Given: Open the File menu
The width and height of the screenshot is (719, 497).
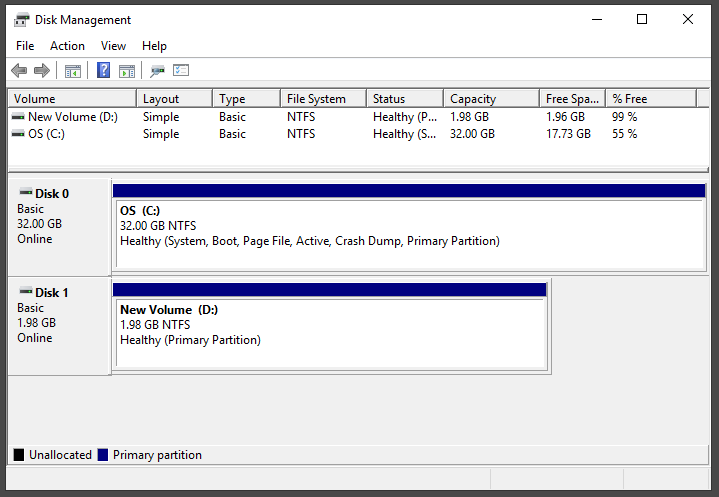Looking at the screenshot, I should point(25,46).
